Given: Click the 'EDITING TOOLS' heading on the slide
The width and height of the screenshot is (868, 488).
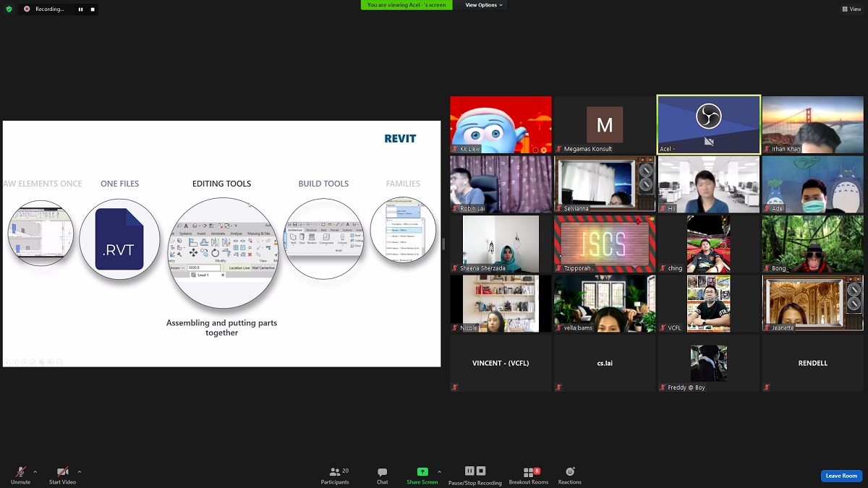Looking at the screenshot, I should [221, 184].
